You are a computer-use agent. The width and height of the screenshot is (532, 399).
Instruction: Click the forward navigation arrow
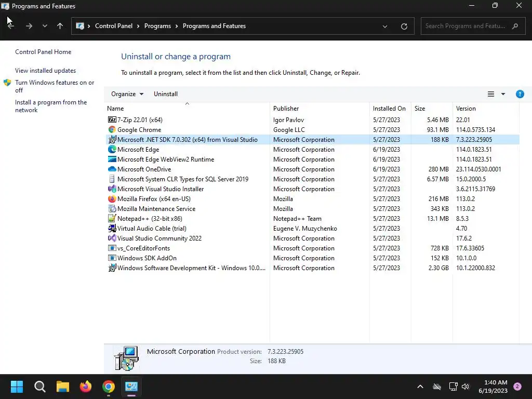(x=29, y=26)
